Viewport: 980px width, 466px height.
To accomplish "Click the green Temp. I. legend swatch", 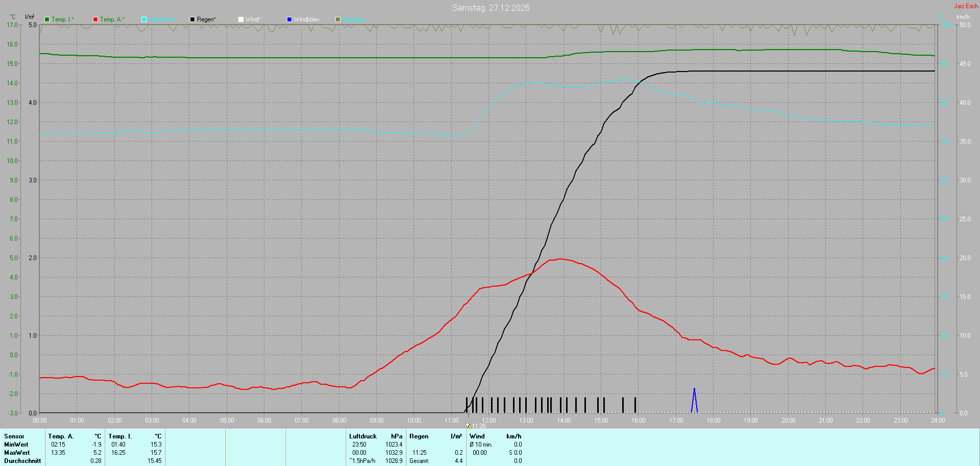I will pyautogui.click(x=47, y=19).
